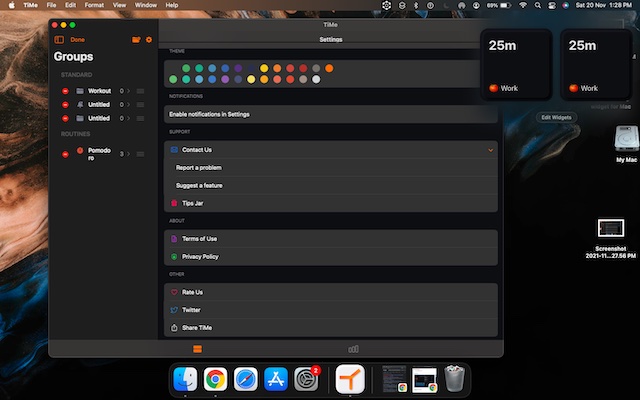This screenshot has height=400, width=640.
Task: Switch to the statistics chart tab
Action: (x=353, y=349)
